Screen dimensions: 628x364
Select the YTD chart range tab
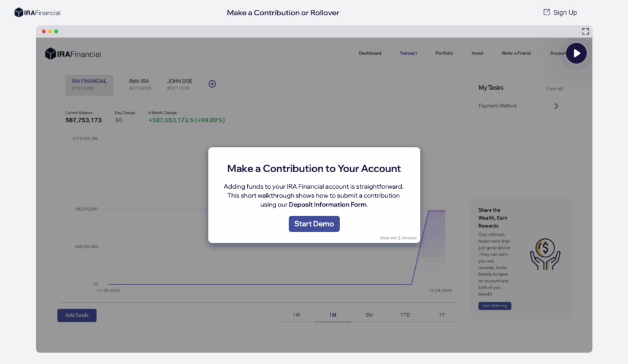click(x=405, y=315)
